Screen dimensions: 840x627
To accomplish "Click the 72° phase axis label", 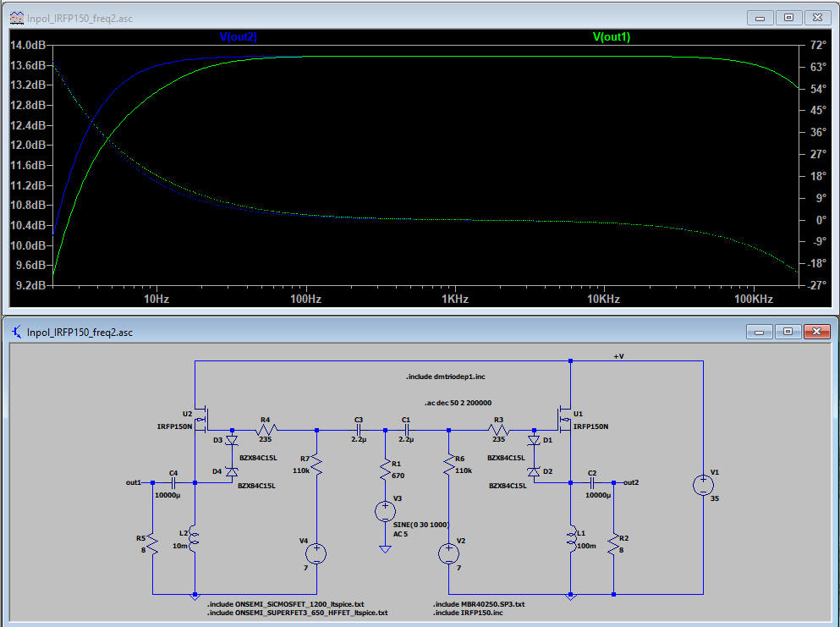I will pyautogui.click(x=818, y=45).
